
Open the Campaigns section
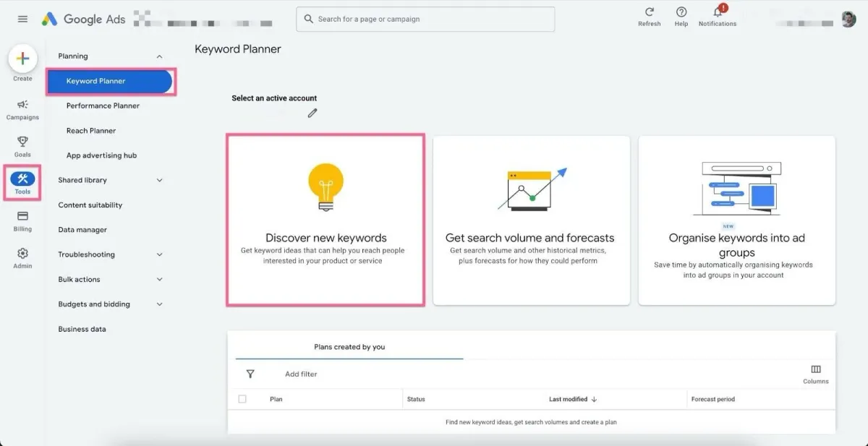[x=22, y=109]
